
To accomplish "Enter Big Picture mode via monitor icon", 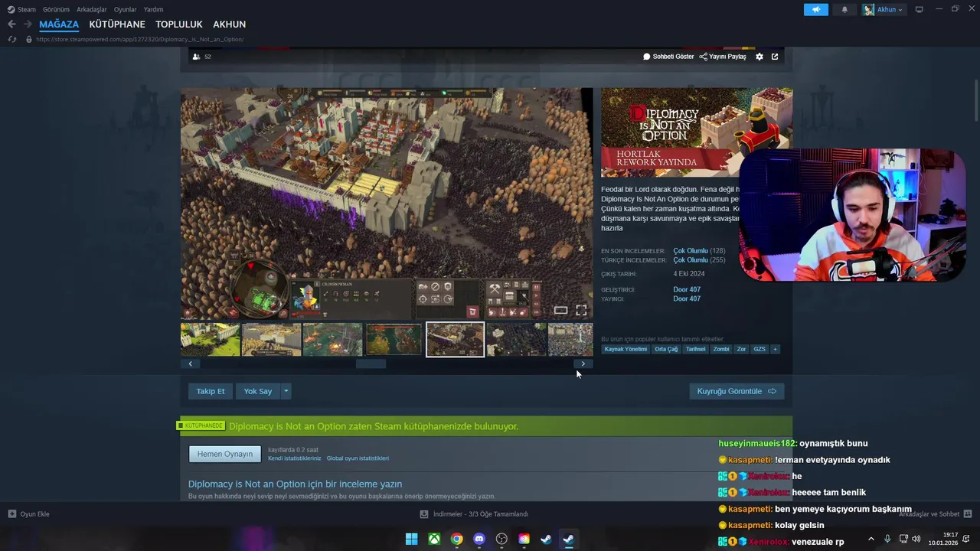I will click(919, 9).
